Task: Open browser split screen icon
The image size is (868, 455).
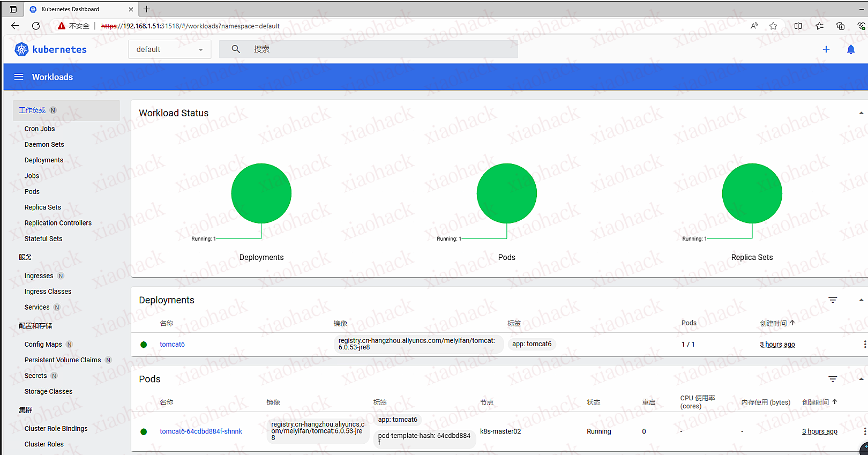Action: pyautogui.click(x=798, y=26)
